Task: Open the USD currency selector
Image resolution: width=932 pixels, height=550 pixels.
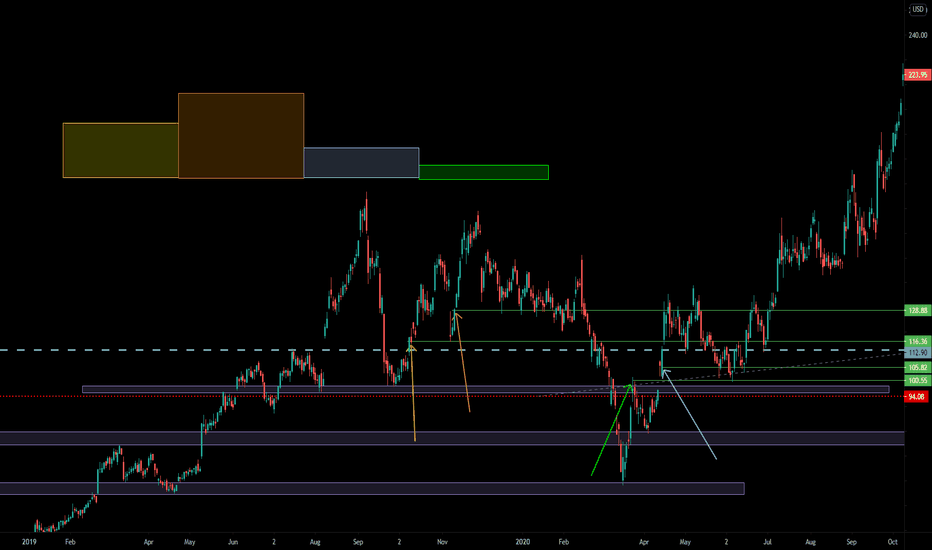Action: pos(918,10)
